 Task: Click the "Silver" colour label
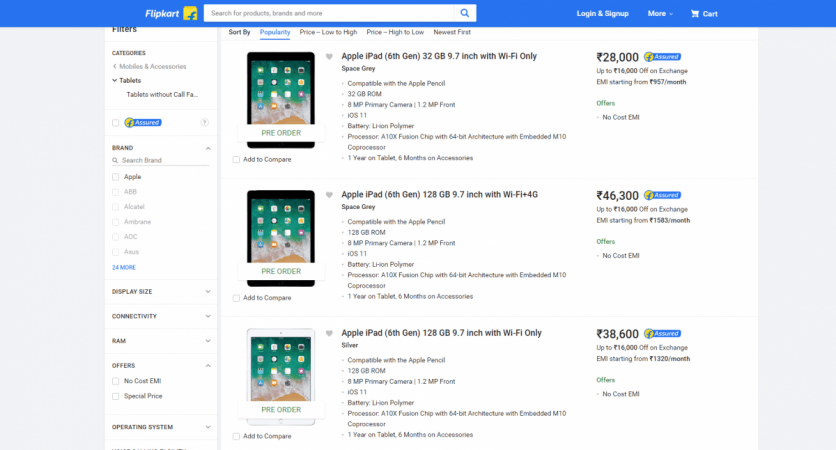click(x=350, y=345)
